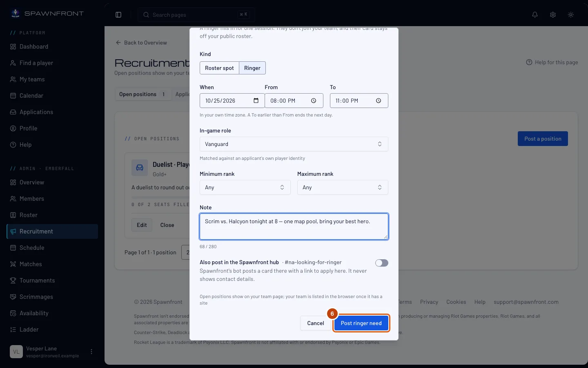Open Scrimmages page
The height and width of the screenshot is (368, 588).
click(52, 297)
